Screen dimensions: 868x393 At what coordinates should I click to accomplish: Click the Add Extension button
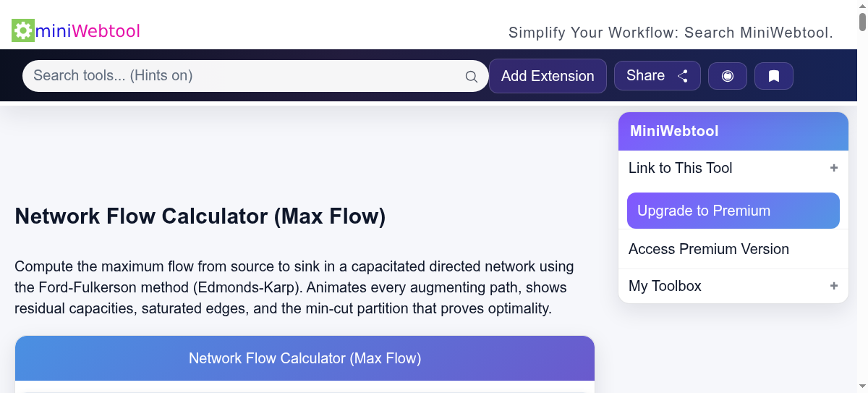pos(548,76)
